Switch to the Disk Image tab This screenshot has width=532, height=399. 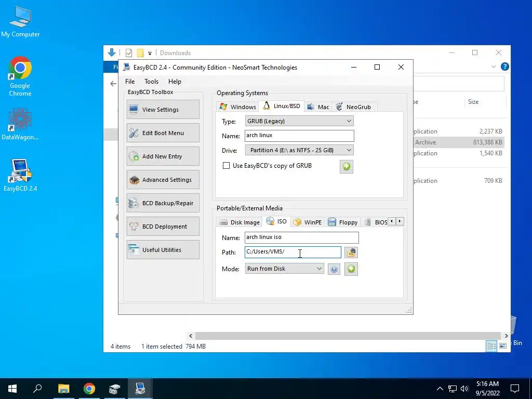pos(239,222)
